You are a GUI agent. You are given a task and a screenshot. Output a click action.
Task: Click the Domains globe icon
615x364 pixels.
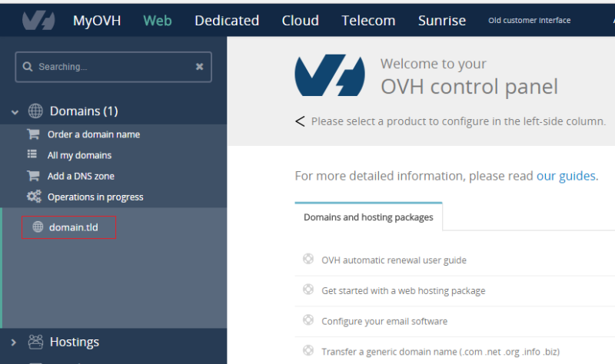click(x=35, y=111)
